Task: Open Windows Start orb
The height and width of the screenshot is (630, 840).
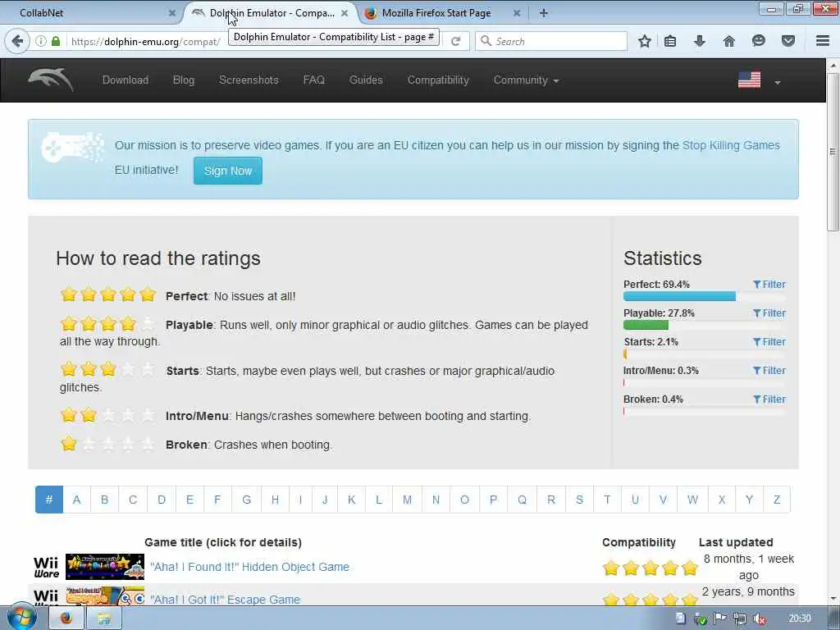Action: coord(22,617)
